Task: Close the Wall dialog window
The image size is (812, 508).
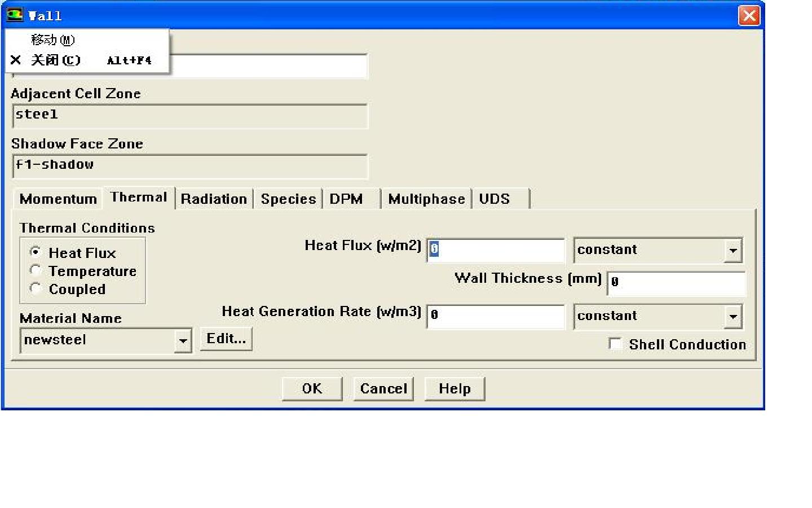Action: click(749, 15)
